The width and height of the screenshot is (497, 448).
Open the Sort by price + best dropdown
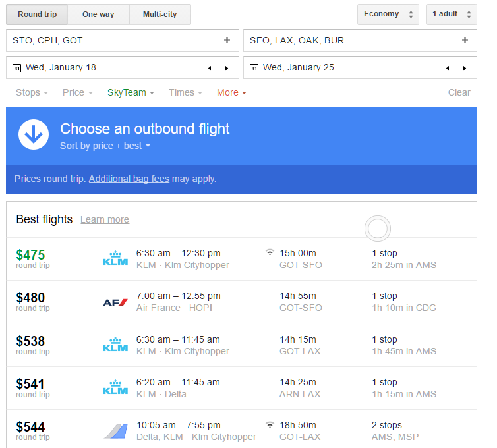pos(105,146)
